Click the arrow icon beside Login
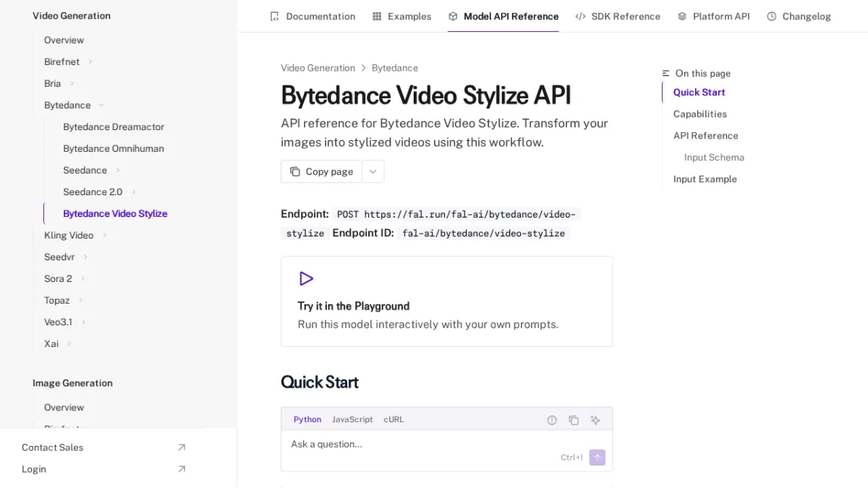The width and height of the screenshot is (868, 488). (182, 469)
